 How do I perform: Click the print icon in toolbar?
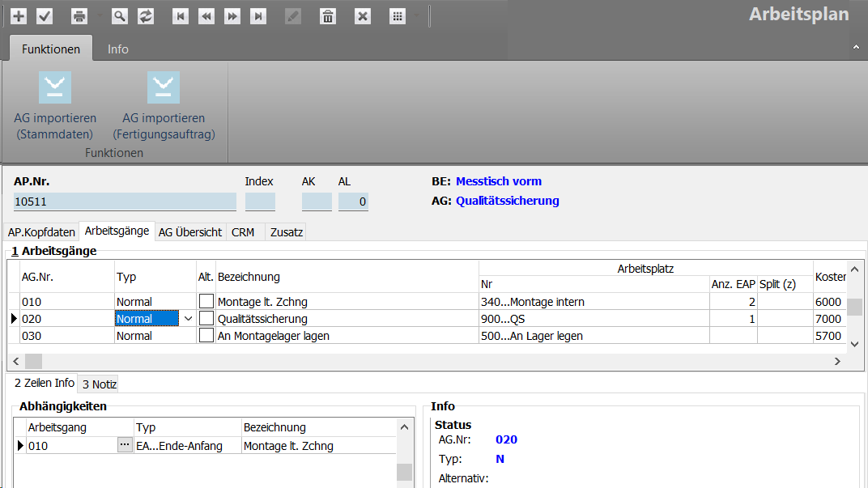(79, 16)
